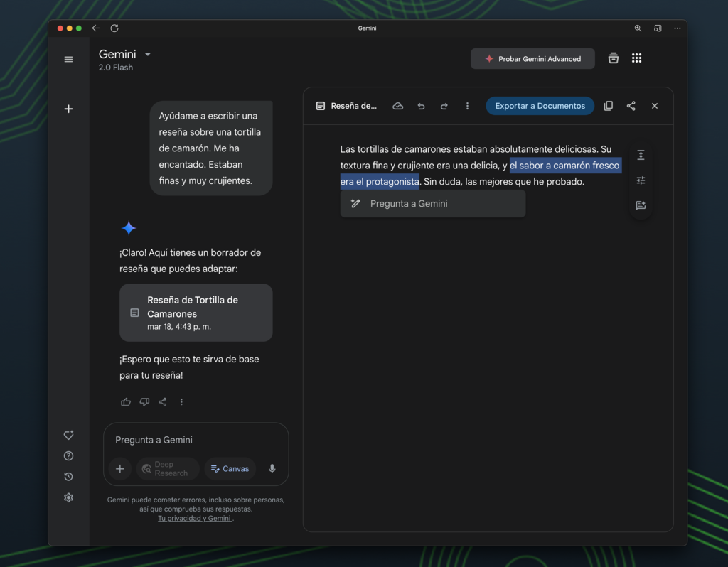728x567 pixels.
Task: Reload the page with refresh icon
Action: [x=114, y=28]
